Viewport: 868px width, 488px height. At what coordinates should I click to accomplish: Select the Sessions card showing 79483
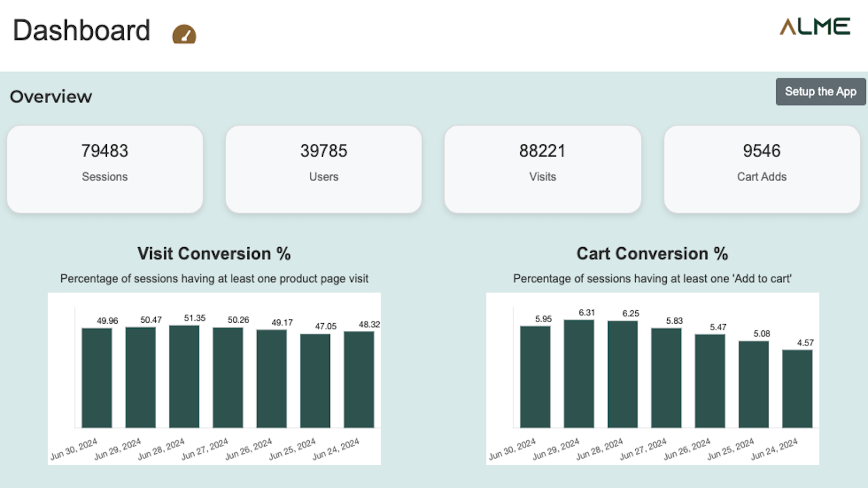(x=105, y=169)
